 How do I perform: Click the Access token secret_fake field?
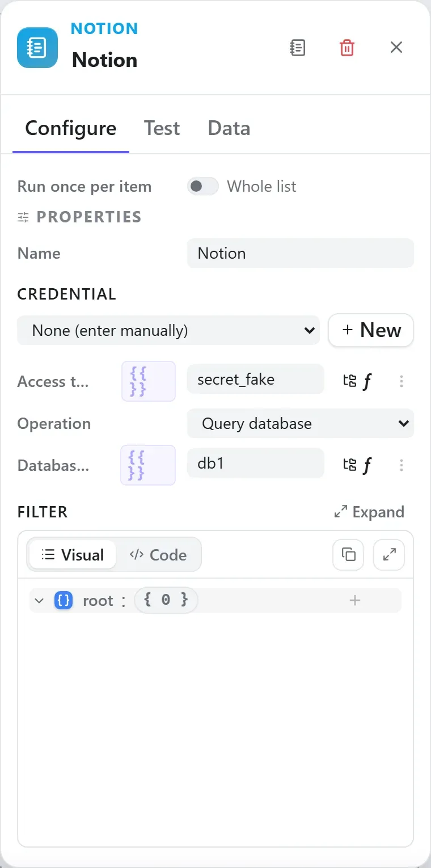(x=256, y=379)
